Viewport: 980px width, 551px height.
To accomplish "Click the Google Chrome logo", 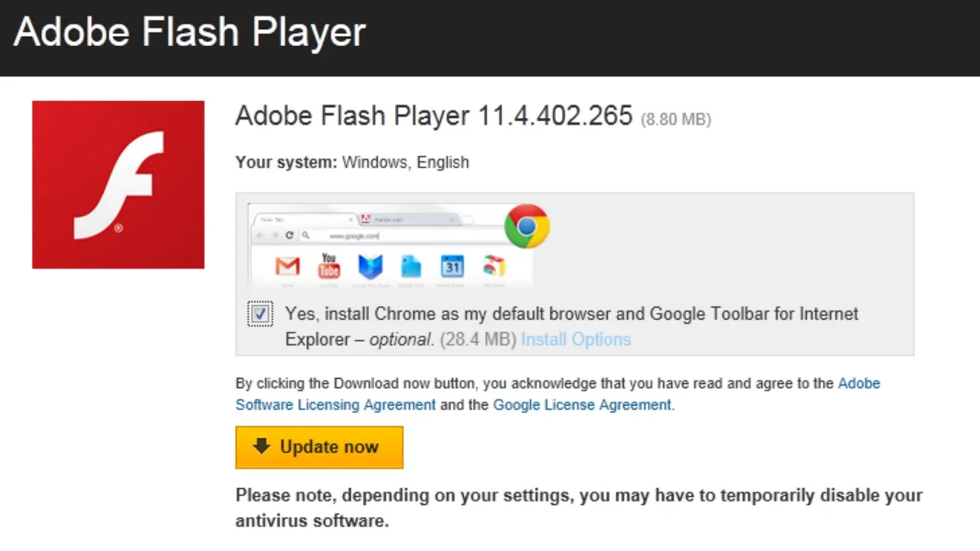I will coord(527,226).
